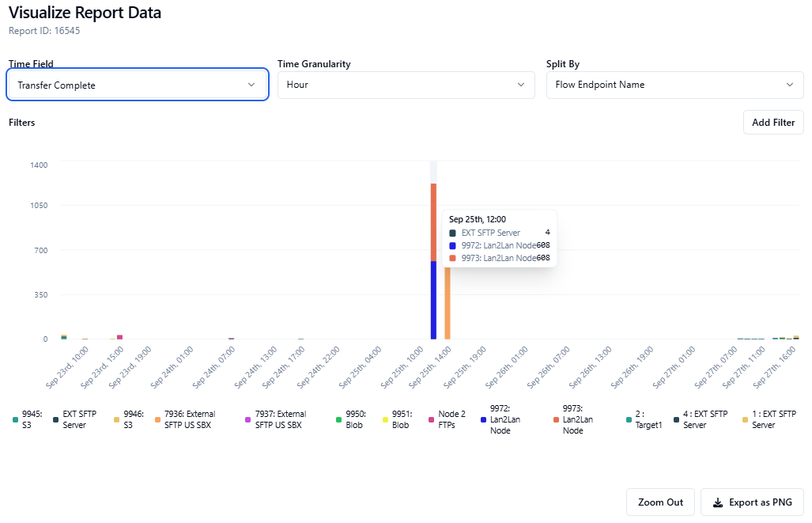The height and width of the screenshot is (523, 812).
Task: Toggle the 9973: Lan2Lan Node series label
Action: click(x=578, y=419)
